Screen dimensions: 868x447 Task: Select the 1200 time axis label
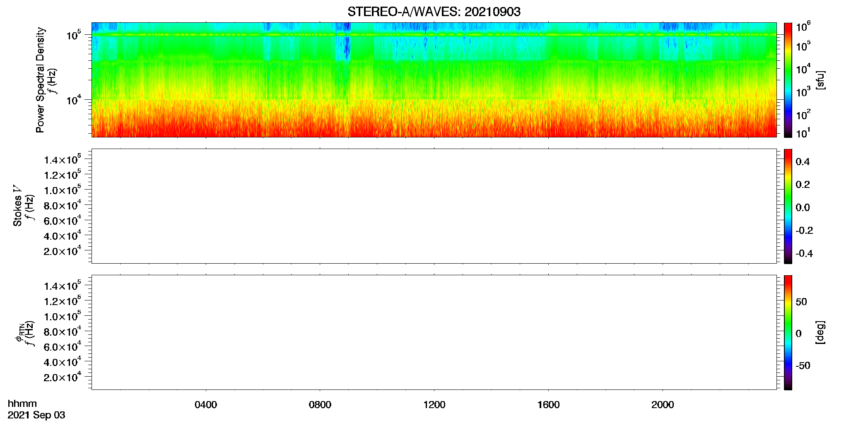pos(434,405)
